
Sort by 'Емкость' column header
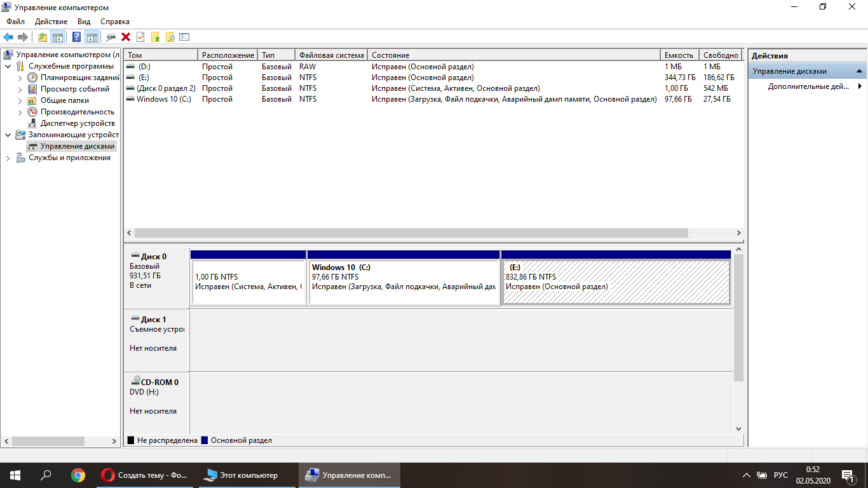pyautogui.click(x=679, y=55)
